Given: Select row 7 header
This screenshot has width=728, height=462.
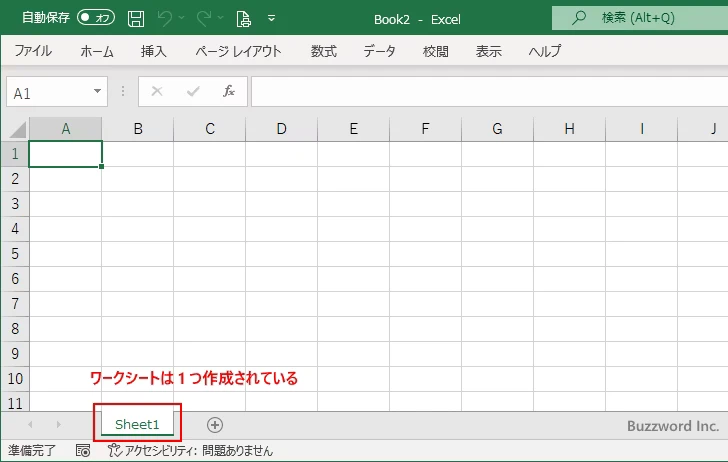Looking at the screenshot, I should click(15, 304).
